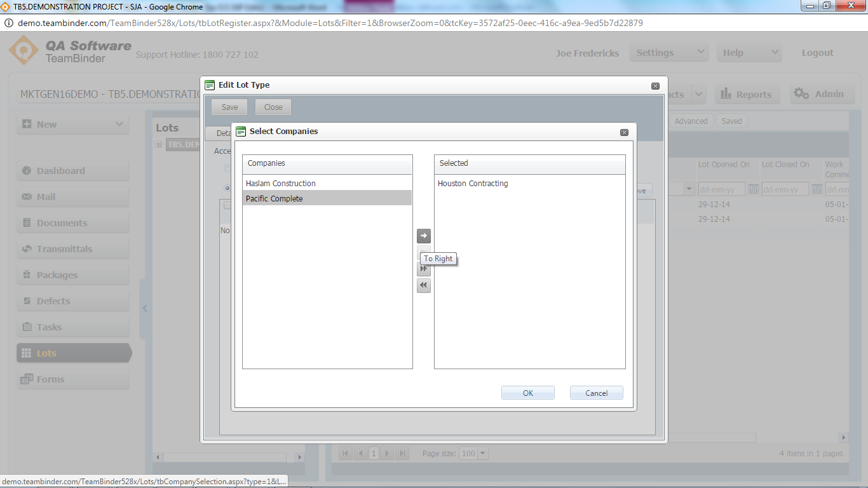Click the page number input field
The image size is (868, 488).
pos(374,453)
